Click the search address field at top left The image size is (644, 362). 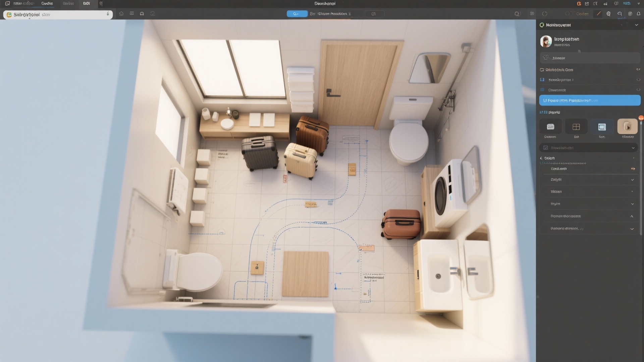coord(58,15)
